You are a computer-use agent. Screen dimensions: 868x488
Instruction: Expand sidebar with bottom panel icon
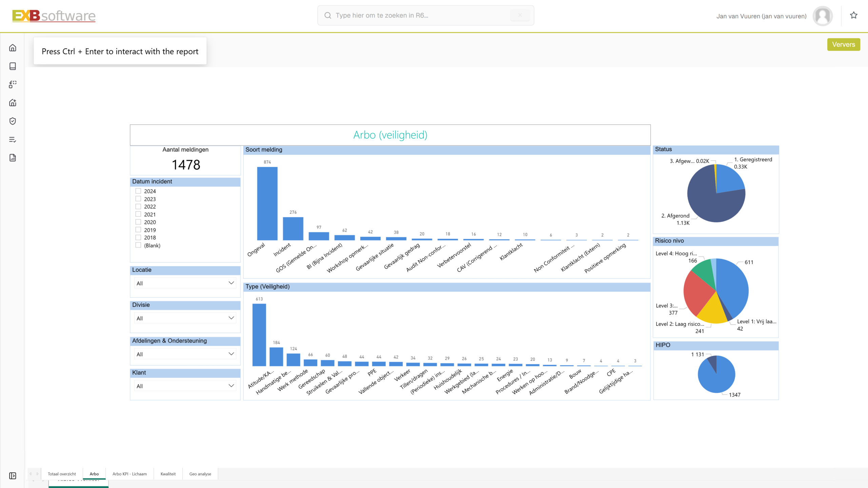point(13,476)
